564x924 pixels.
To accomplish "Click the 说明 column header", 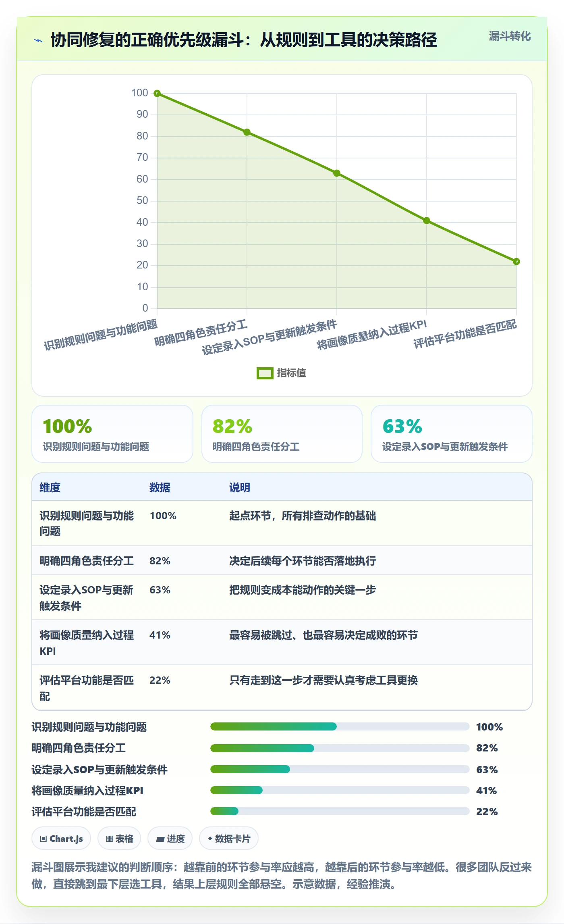I will click(240, 487).
